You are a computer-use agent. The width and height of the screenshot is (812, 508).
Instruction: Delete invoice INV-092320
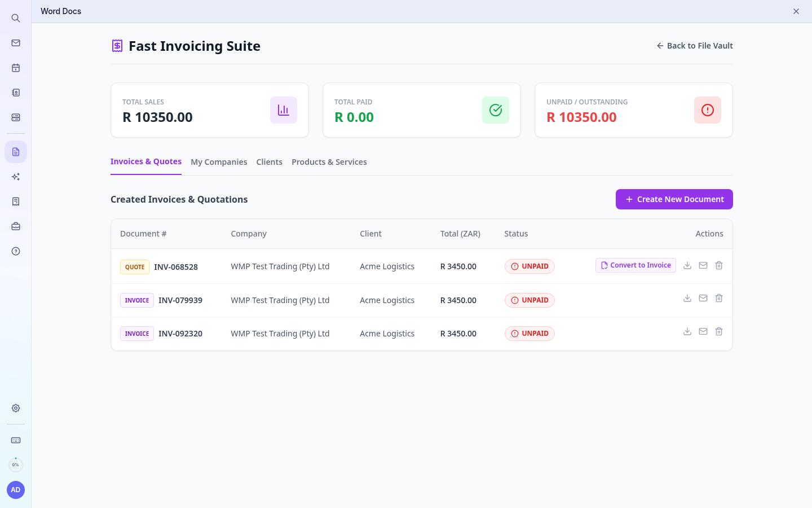click(x=719, y=331)
